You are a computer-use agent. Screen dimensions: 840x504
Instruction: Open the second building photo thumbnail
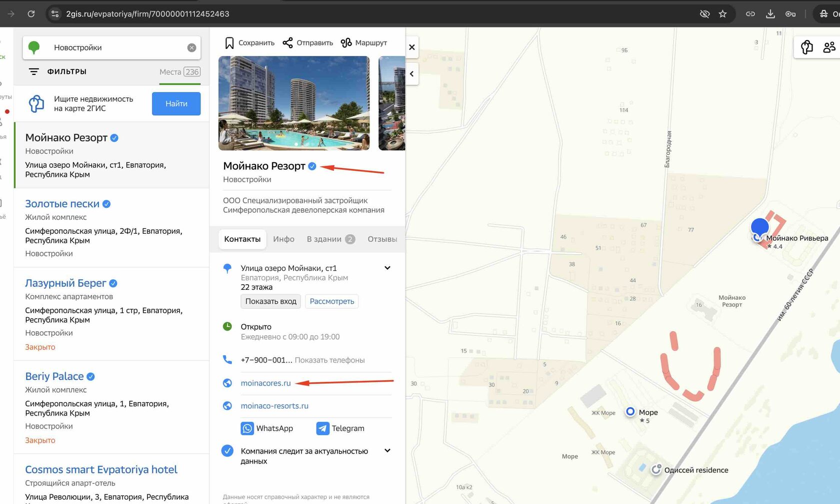(391, 103)
